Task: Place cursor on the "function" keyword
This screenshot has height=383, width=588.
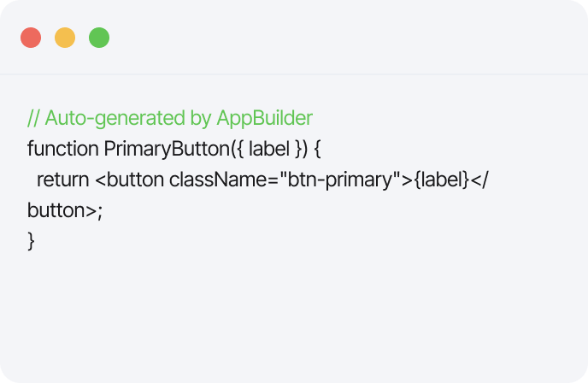Action: (62, 148)
